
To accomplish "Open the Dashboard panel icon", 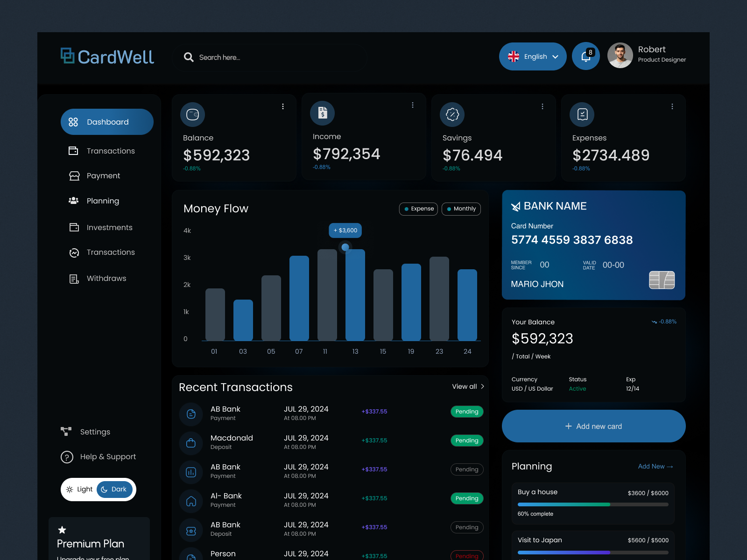I will [73, 122].
